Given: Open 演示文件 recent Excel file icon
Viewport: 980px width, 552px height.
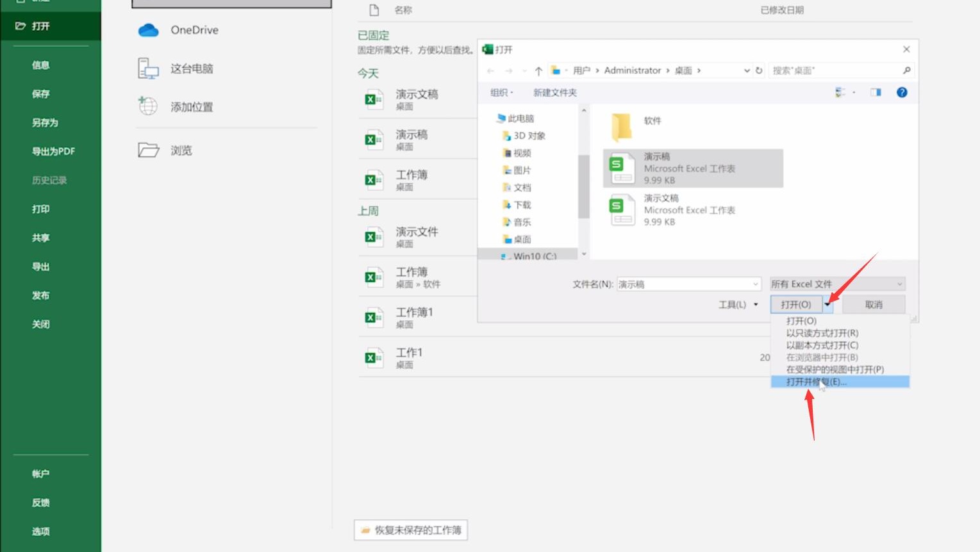Looking at the screenshot, I should pyautogui.click(x=374, y=237).
